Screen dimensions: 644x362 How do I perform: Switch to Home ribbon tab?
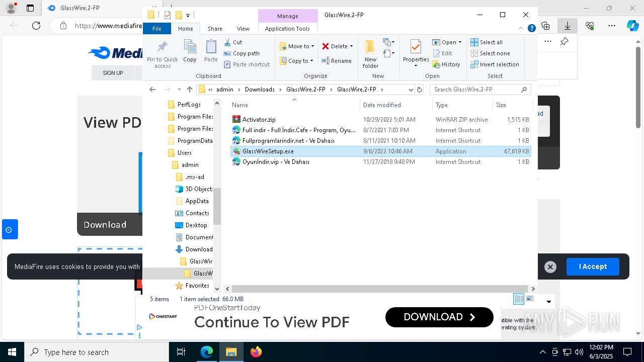186,29
